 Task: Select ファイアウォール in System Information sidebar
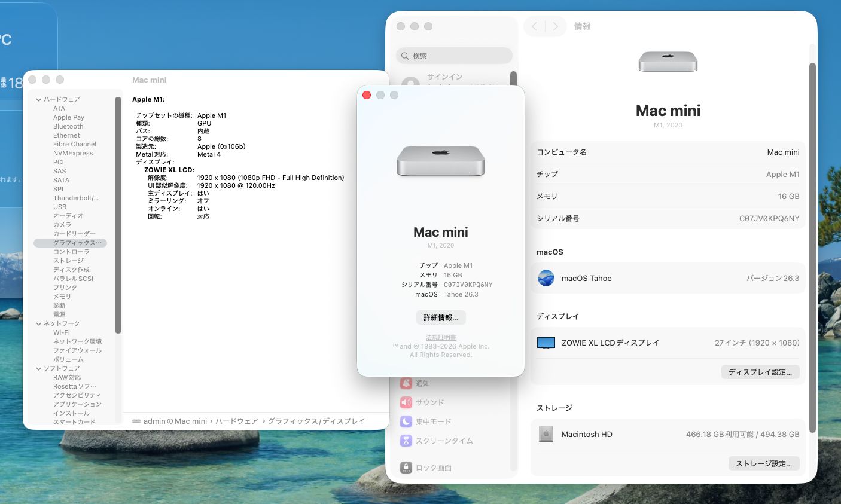tap(77, 350)
